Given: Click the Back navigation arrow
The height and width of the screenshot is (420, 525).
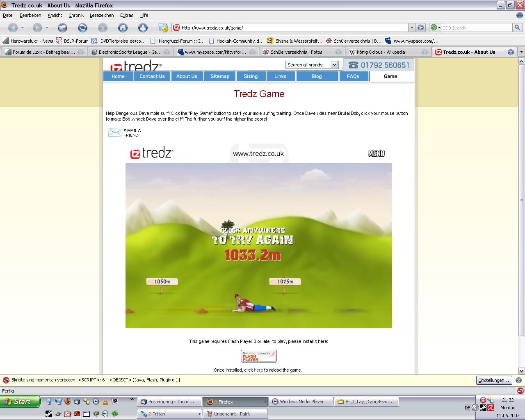Looking at the screenshot, I should (x=13, y=27).
